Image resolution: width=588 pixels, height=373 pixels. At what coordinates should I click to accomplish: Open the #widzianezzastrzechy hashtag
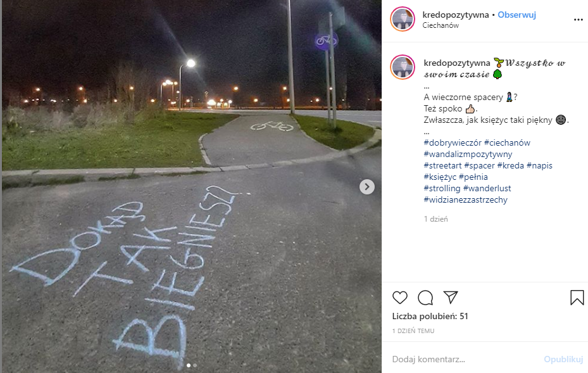click(x=465, y=199)
